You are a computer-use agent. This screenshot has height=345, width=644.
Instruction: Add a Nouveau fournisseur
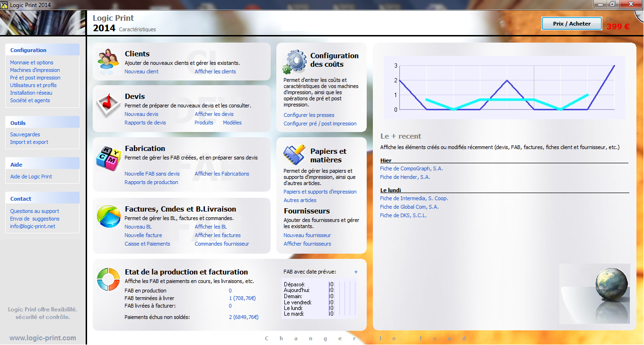(307, 235)
